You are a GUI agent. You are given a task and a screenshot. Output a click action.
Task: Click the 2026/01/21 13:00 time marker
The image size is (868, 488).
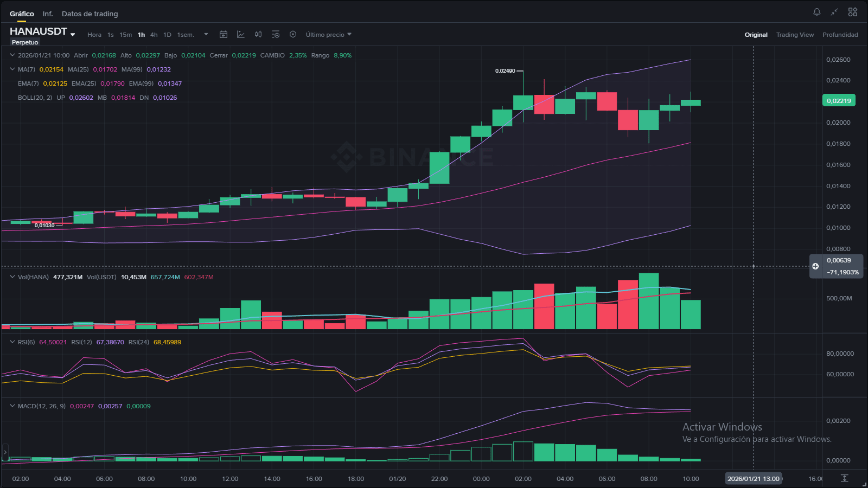754,478
